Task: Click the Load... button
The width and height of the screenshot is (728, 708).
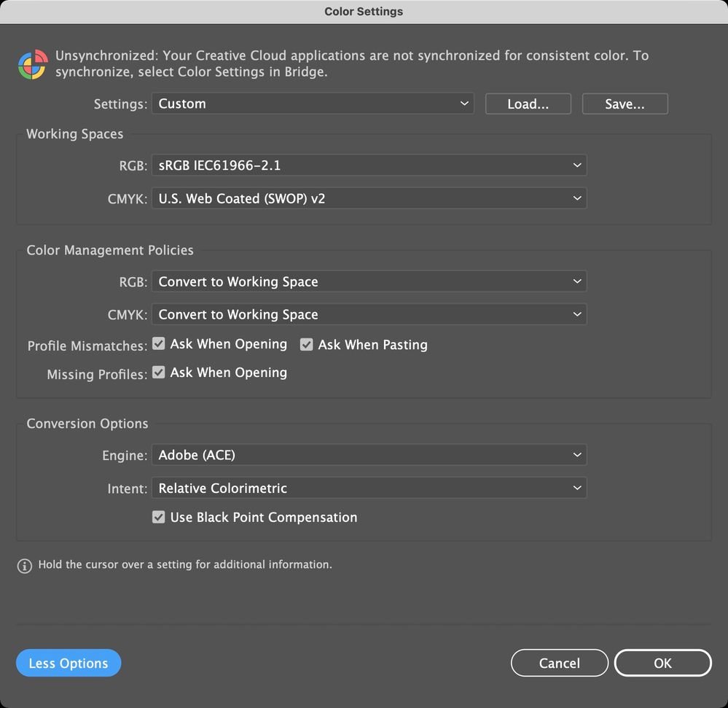Action: (528, 104)
